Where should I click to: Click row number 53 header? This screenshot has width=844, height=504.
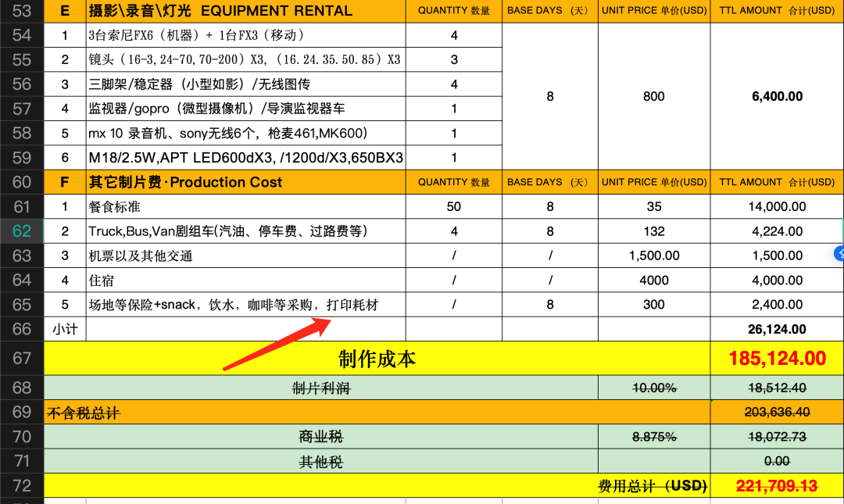pos(22,11)
